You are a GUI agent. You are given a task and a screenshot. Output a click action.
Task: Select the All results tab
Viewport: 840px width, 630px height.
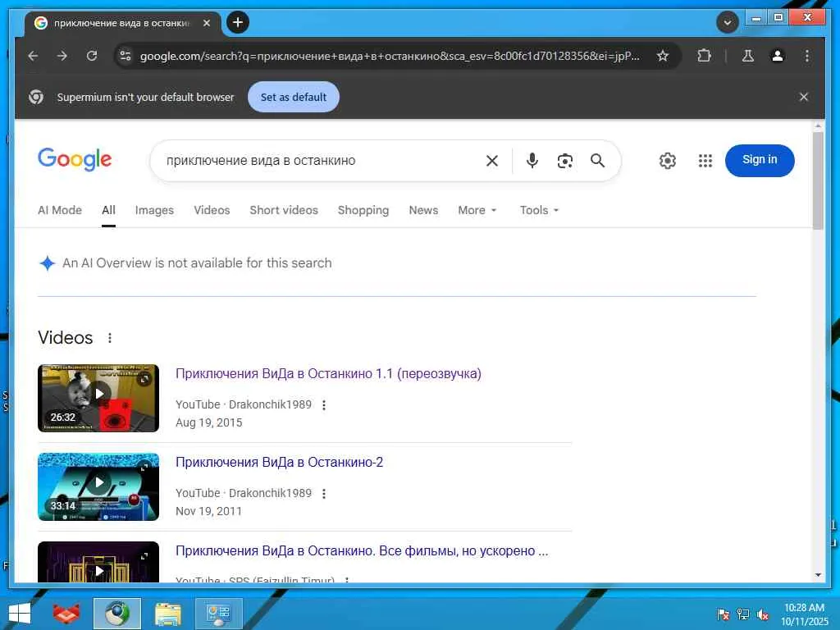pyautogui.click(x=109, y=210)
